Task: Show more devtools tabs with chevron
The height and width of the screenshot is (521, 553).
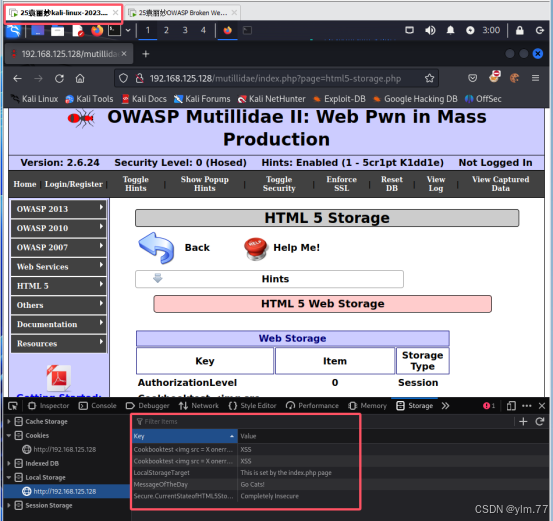Action: [x=445, y=406]
